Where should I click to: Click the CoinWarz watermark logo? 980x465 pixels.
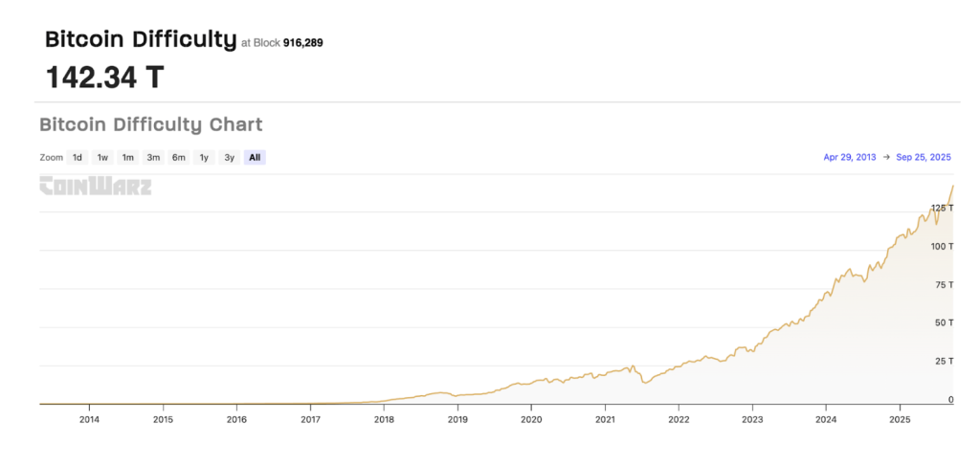(x=95, y=187)
